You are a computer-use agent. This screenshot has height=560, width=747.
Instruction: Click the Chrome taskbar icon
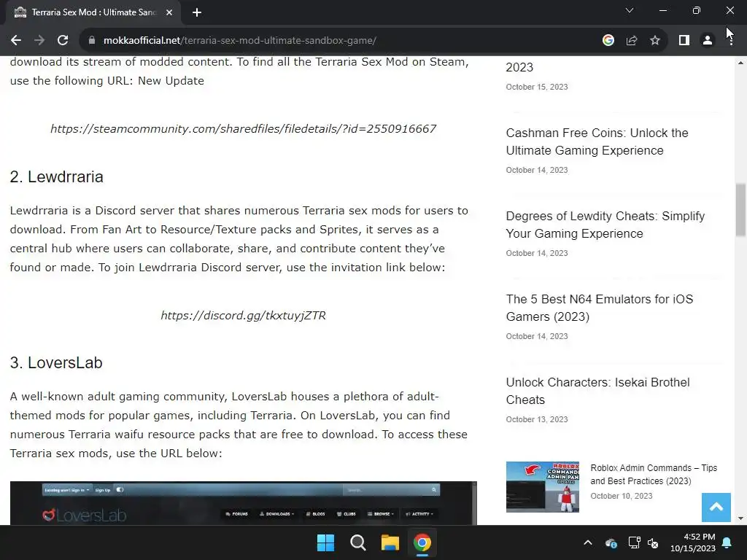(x=422, y=542)
